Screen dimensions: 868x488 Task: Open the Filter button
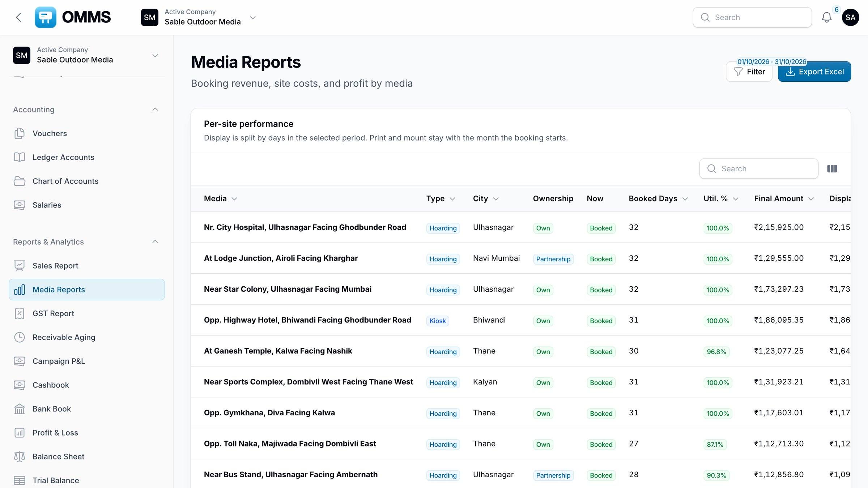pos(749,72)
